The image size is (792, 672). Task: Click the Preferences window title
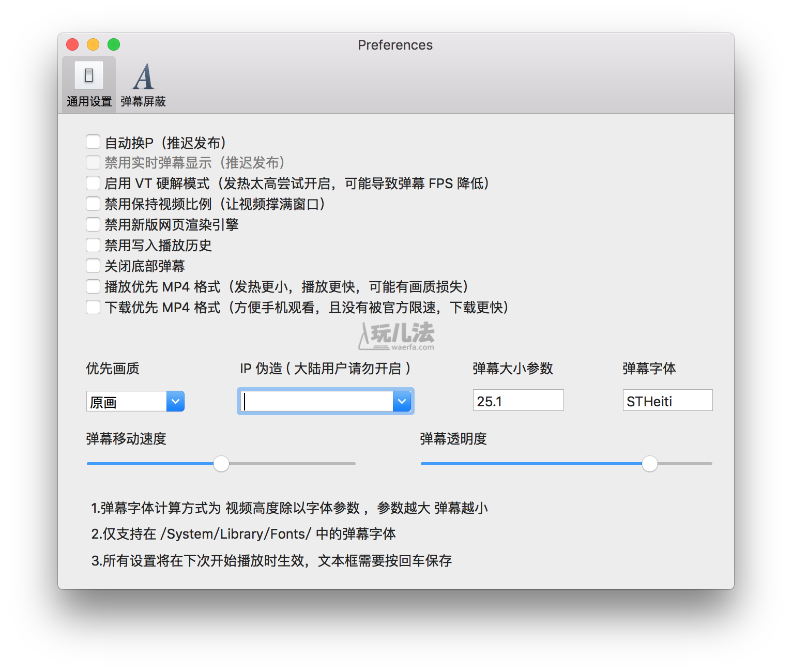coord(395,45)
